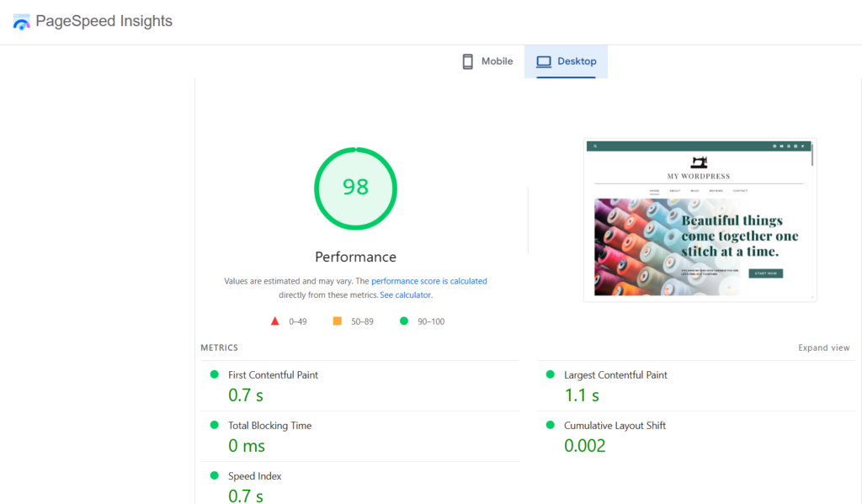The height and width of the screenshot is (504, 862).
Task: Click the red triangle 0–49 legend icon
Action: pyautogui.click(x=275, y=321)
